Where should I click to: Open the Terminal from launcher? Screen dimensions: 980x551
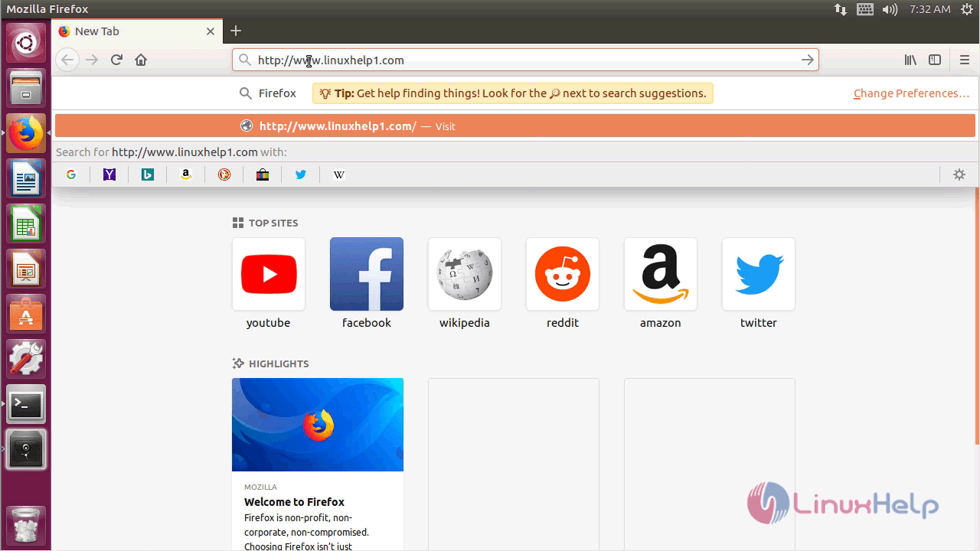point(26,404)
